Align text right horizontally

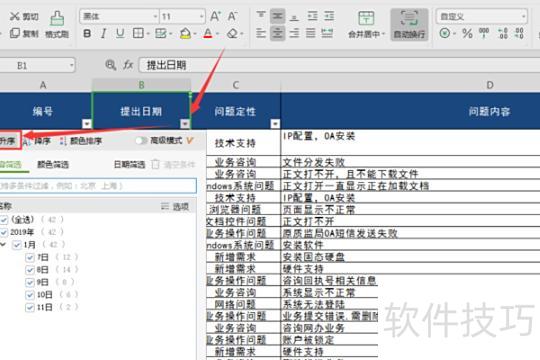(x=294, y=33)
